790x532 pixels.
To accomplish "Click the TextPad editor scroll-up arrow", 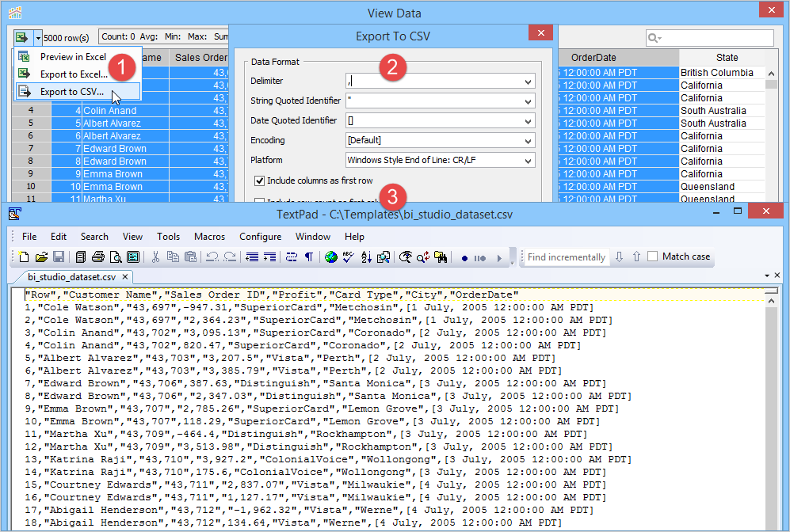I will (x=771, y=301).
